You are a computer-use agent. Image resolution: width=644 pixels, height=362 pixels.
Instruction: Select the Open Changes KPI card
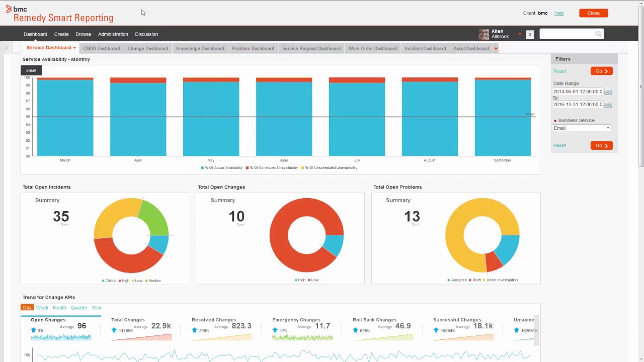tap(61, 329)
